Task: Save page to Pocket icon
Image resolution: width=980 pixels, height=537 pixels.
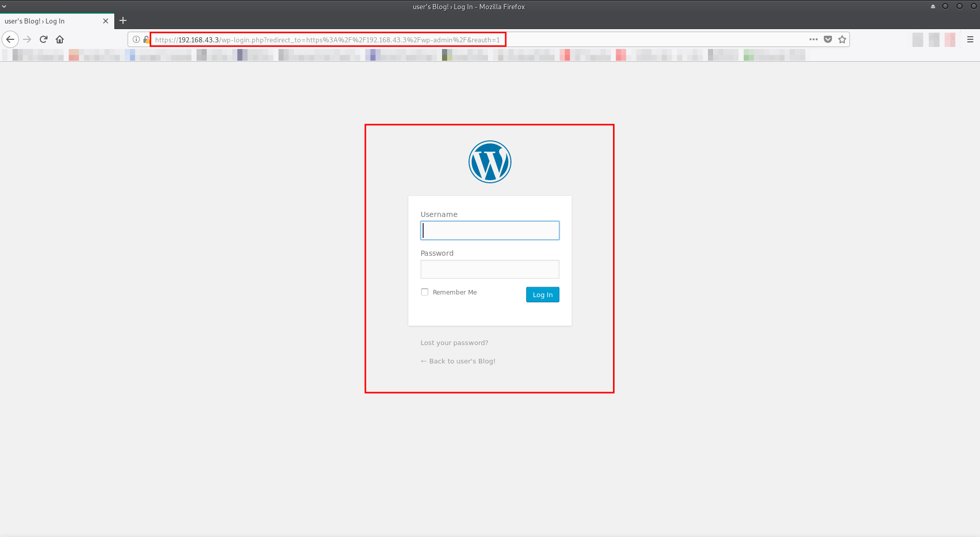Action: pyautogui.click(x=828, y=39)
